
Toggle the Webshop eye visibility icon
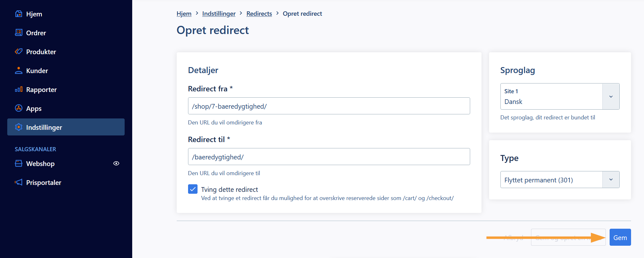point(116,163)
